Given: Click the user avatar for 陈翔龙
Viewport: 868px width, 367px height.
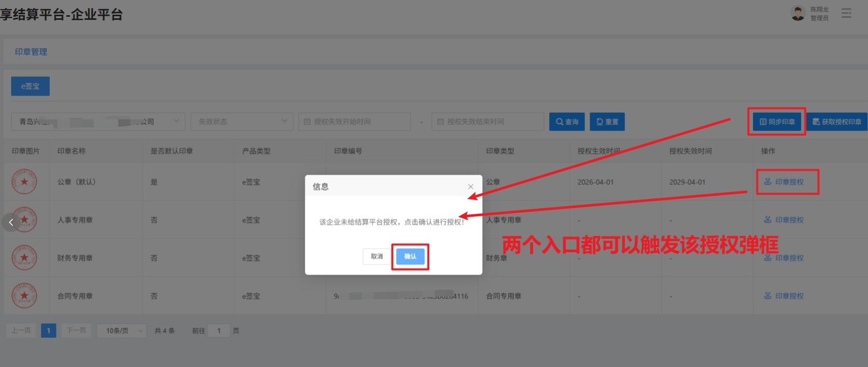Looking at the screenshot, I should (798, 13).
